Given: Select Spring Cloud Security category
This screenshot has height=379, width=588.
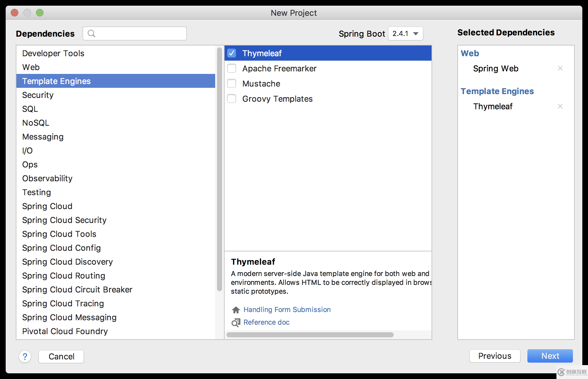Looking at the screenshot, I should coord(116,220).
